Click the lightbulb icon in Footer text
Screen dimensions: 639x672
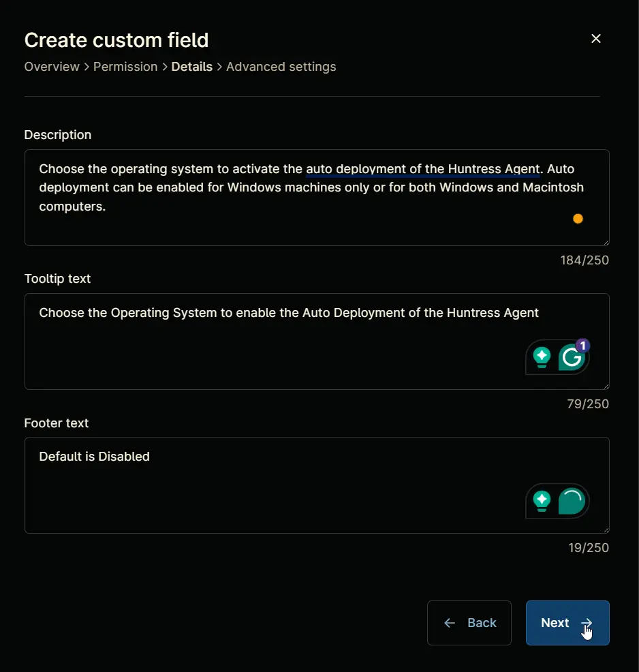[542, 500]
